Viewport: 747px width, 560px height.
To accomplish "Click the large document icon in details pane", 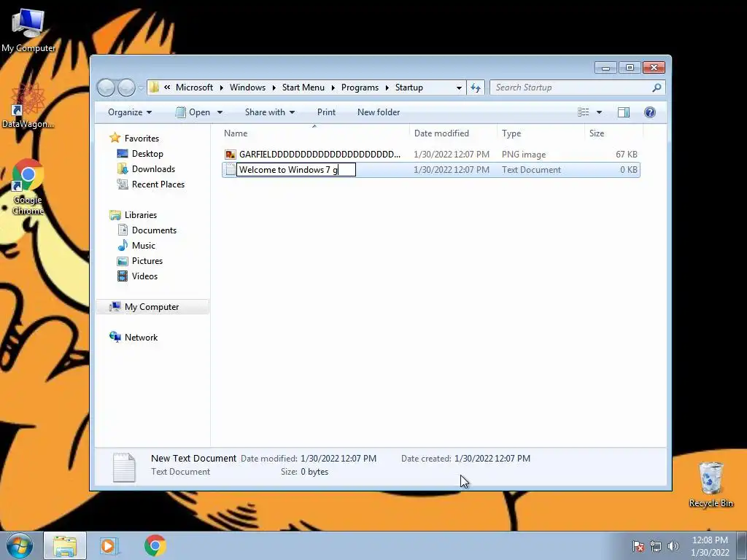I will click(124, 467).
